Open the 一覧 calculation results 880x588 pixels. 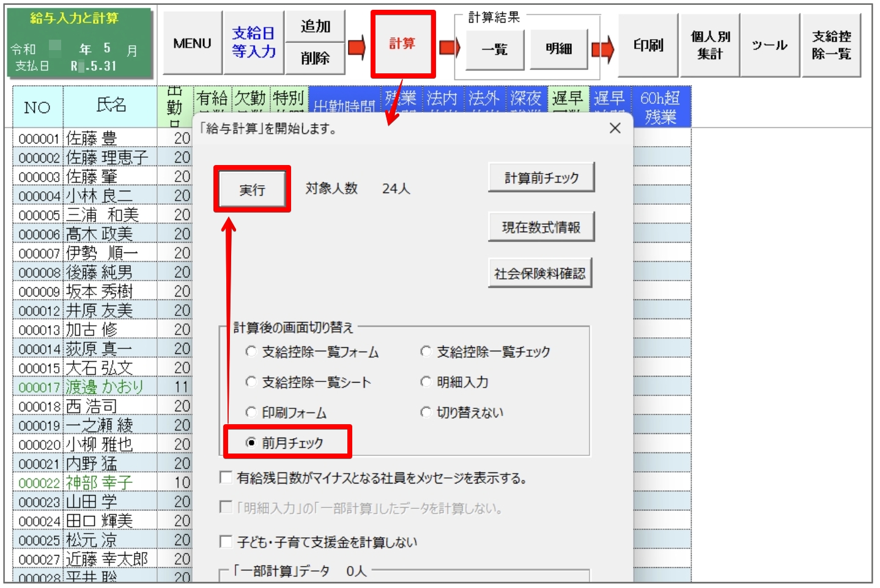click(495, 50)
